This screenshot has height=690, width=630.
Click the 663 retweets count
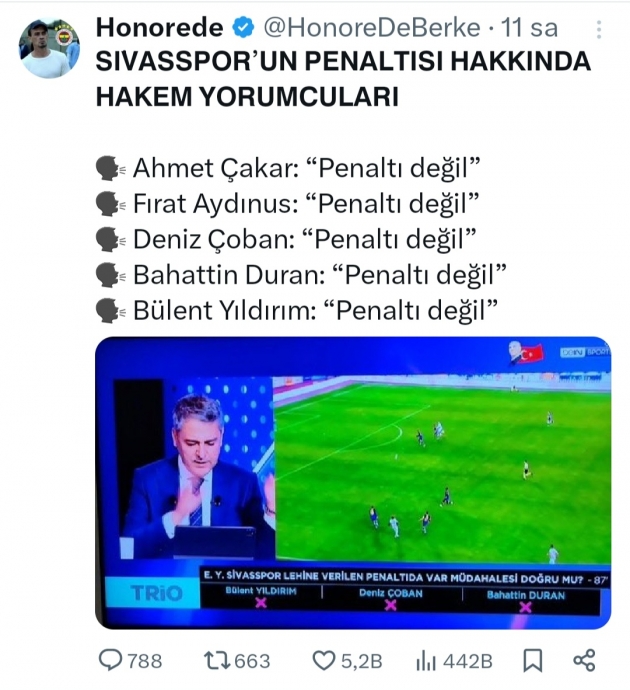point(252,661)
